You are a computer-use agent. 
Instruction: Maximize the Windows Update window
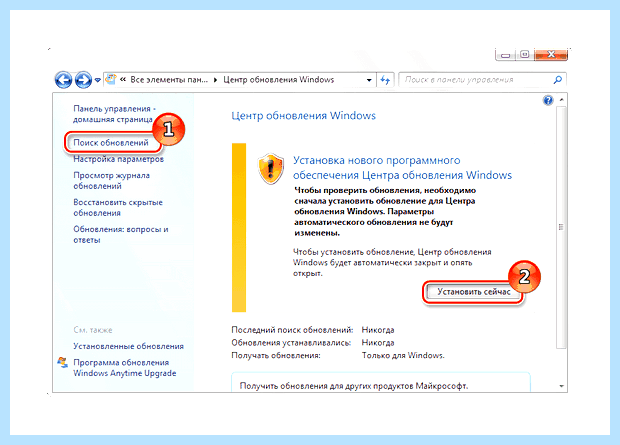pos(524,55)
